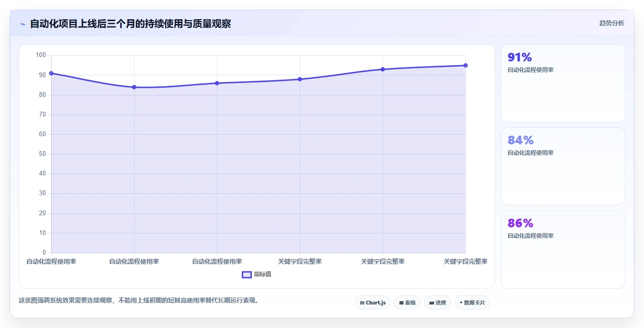Click the chart data point at value 84

point(134,87)
